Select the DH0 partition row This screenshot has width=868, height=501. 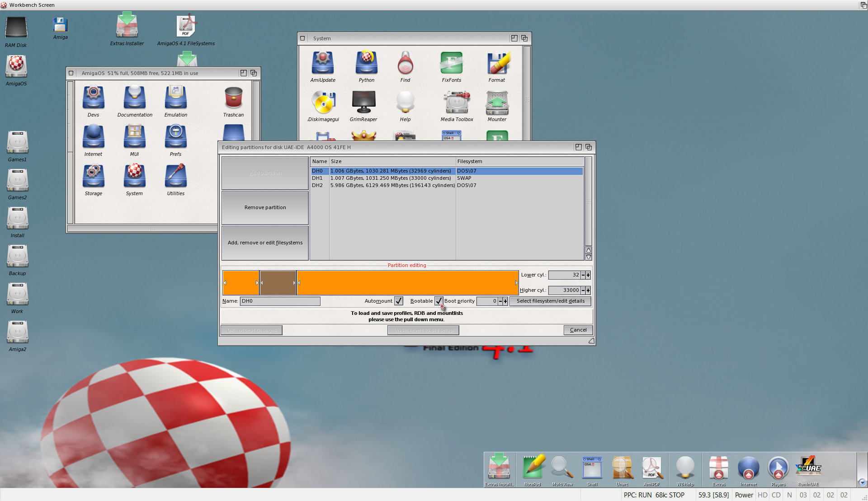(447, 171)
